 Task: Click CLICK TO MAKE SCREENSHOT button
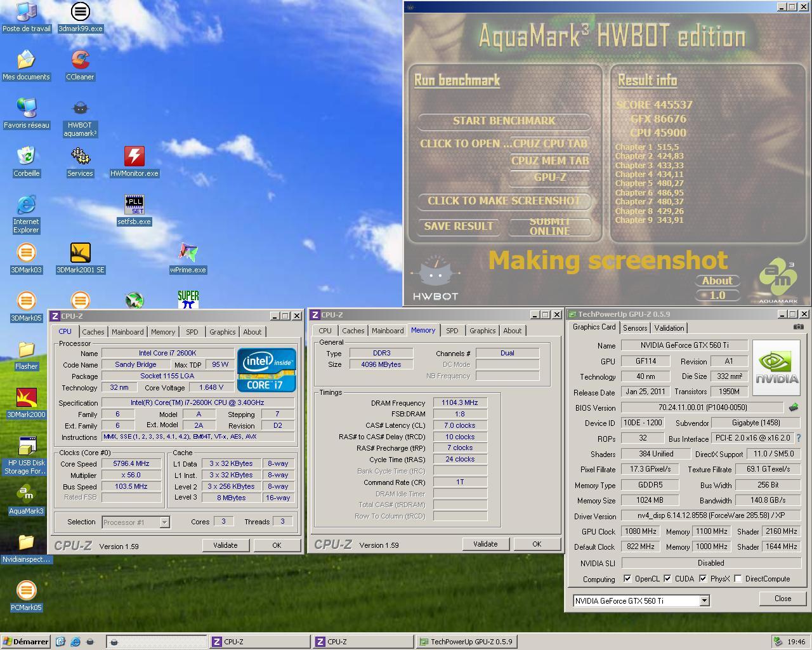504,201
